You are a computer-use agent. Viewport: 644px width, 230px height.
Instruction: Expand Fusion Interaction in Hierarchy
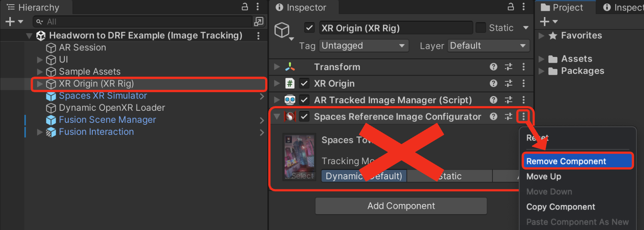(x=40, y=132)
